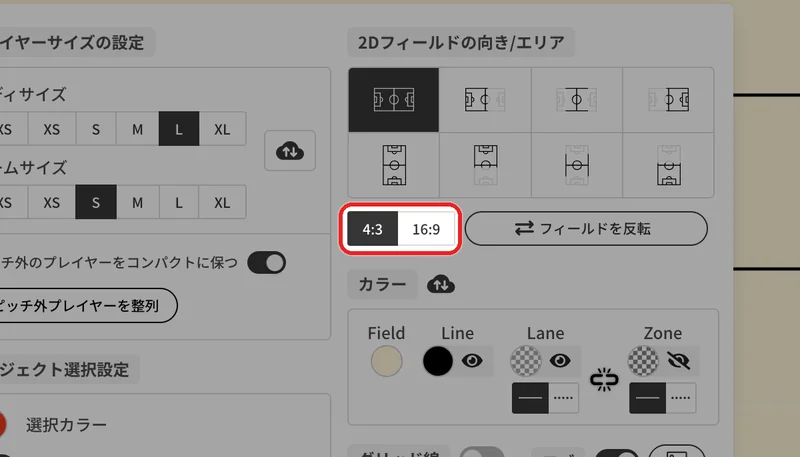
Task: Set name size to M
Action: point(137,202)
